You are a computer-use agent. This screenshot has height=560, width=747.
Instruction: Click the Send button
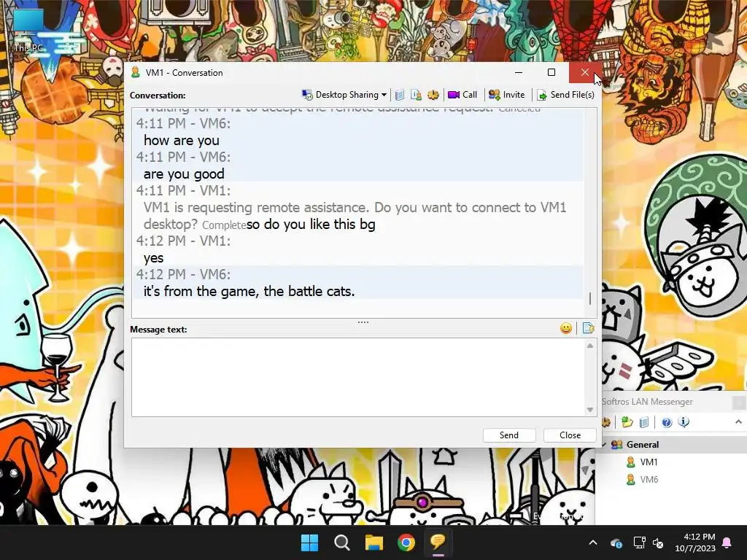click(x=508, y=435)
